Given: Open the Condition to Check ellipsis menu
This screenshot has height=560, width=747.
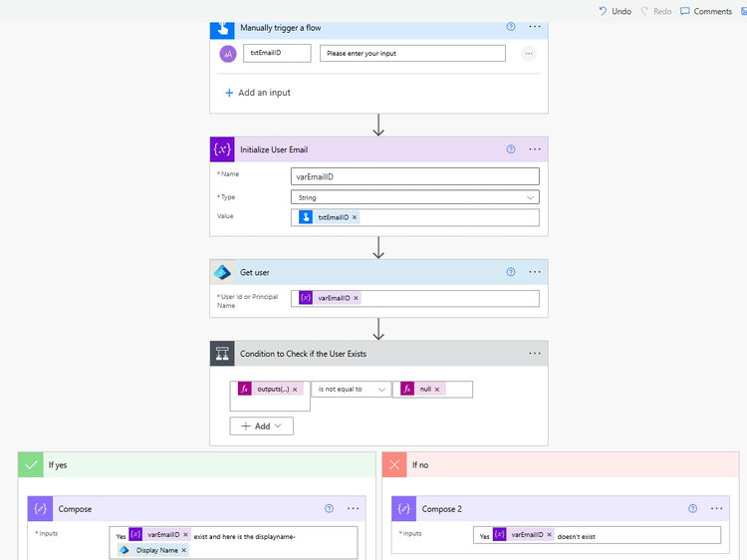Looking at the screenshot, I should click(535, 353).
